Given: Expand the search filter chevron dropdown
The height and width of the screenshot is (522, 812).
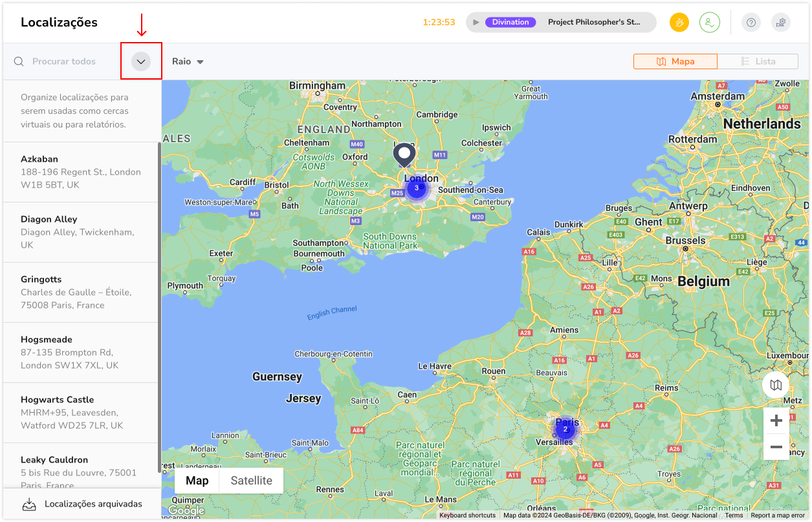Looking at the screenshot, I should [x=141, y=61].
